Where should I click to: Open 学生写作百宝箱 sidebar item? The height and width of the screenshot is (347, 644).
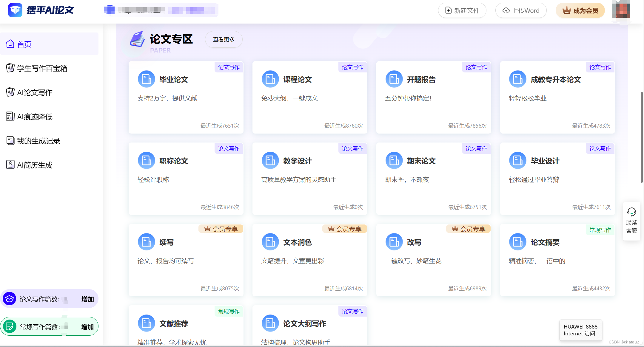click(42, 68)
